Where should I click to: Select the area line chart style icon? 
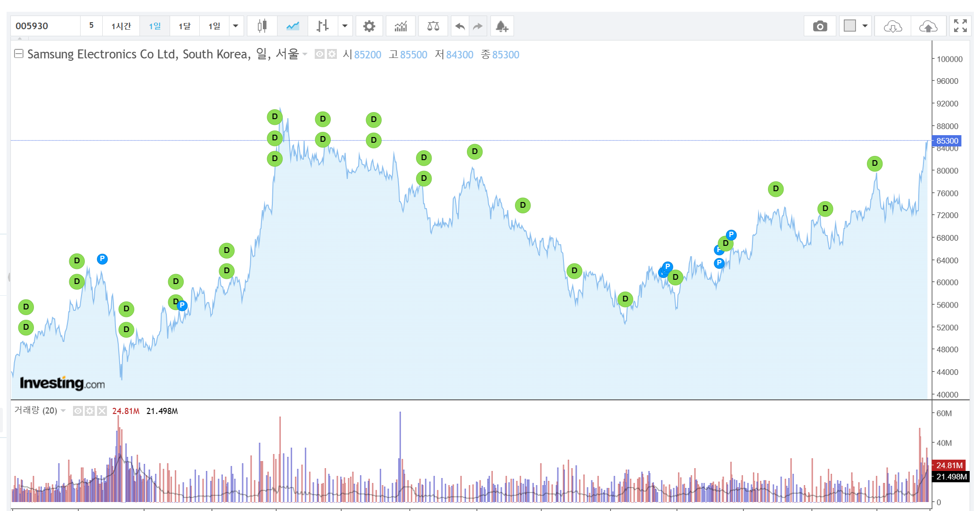293,26
